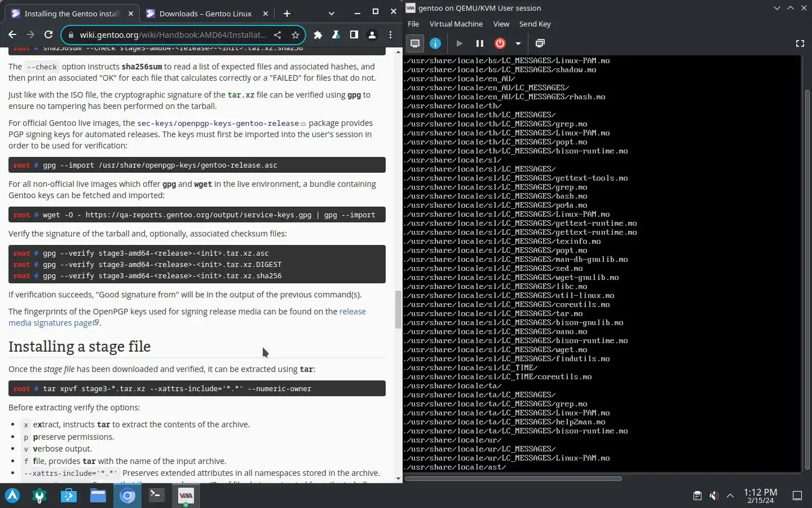Go back in the browser
The width and height of the screenshot is (812, 508).
(12, 35)
